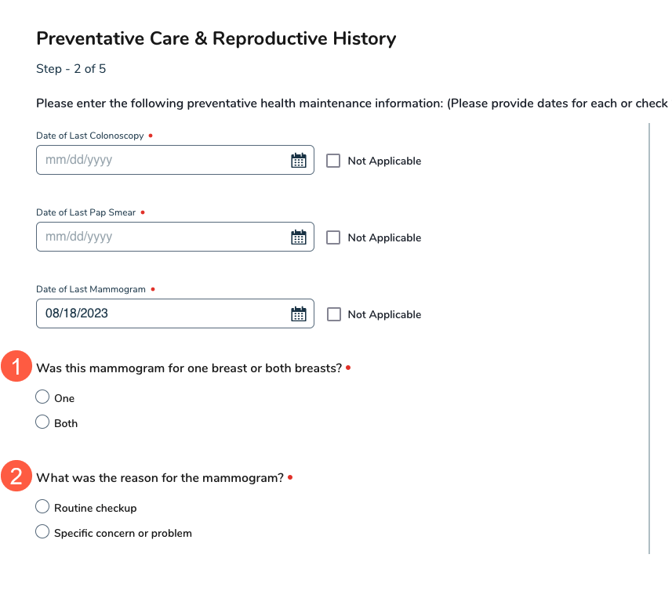Check Not Applicable for Last Mammogram
The height and width of the screenshot is (616, 672).
point(333,314)
